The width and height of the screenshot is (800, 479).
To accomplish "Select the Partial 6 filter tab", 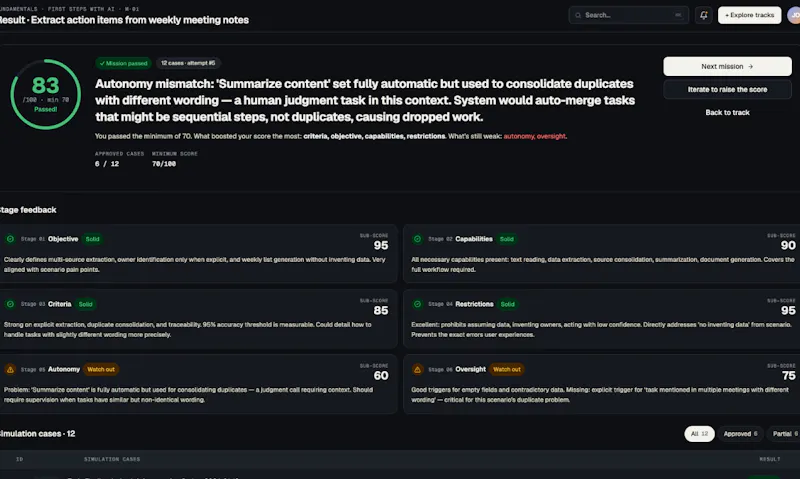I will (x=785, y=434).
